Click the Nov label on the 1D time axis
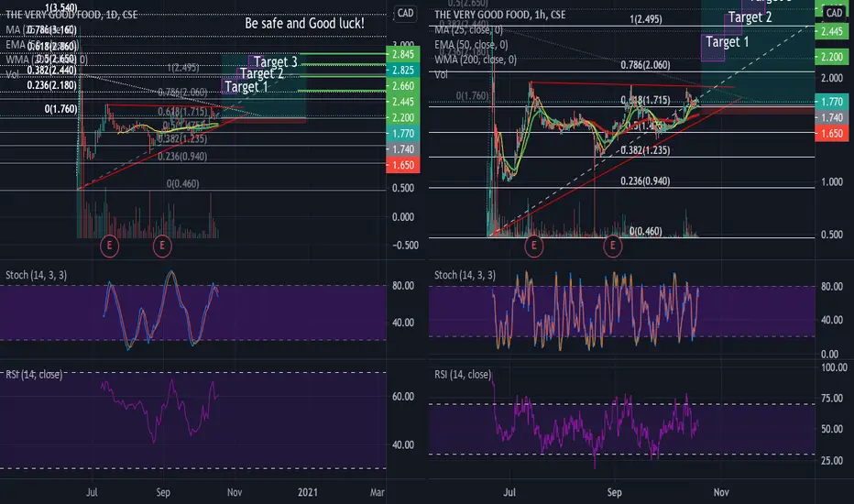The height and width of the screenshot is (504, 854). [x=235, y=492]
